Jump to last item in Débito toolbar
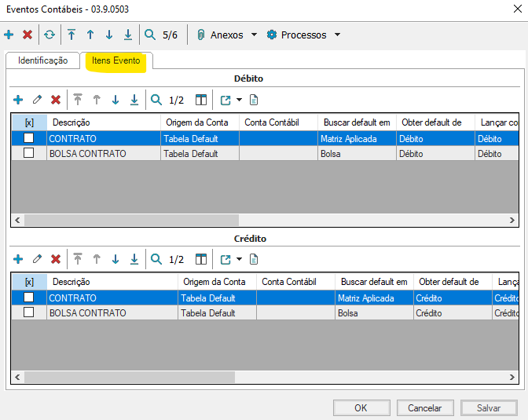 (134, 100)
